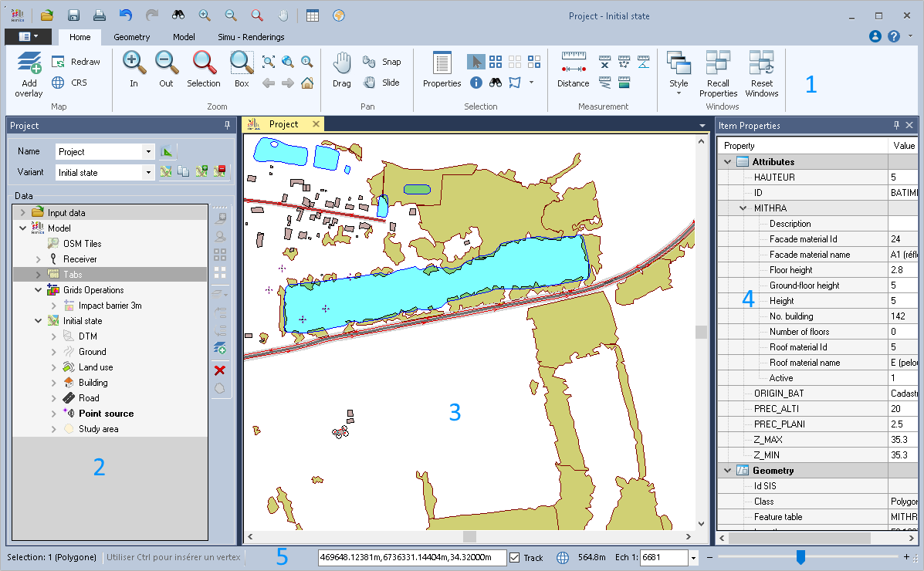The width and height of the screenshot is (924, 571).
Task: Click the user account icon
Action: (875, 36)
